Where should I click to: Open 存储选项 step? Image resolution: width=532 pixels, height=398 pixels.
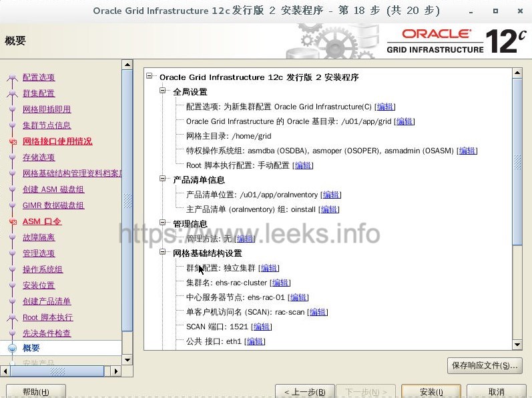pos(39,157)
